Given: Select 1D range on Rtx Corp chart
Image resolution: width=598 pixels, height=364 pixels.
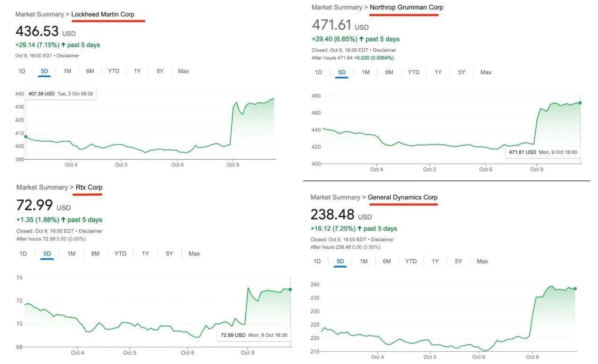Looking at the screenshot, I should [23, 254].
